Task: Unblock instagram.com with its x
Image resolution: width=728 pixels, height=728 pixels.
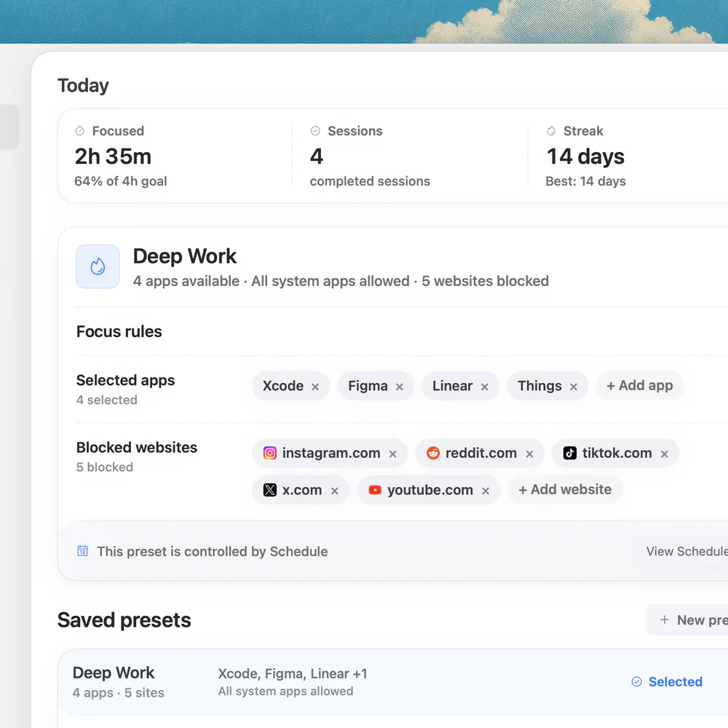Action: pyautogui.click(x=393, y=454)
